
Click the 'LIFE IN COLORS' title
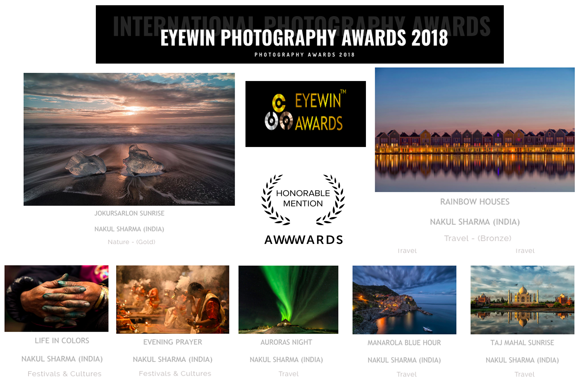point(62,341)
